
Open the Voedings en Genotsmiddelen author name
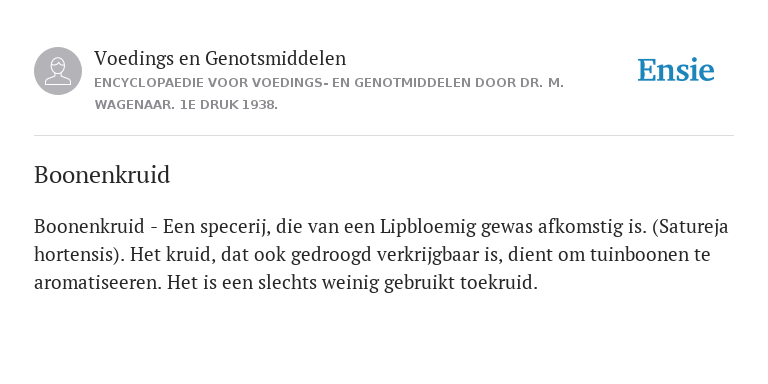(x=220, y=58)
